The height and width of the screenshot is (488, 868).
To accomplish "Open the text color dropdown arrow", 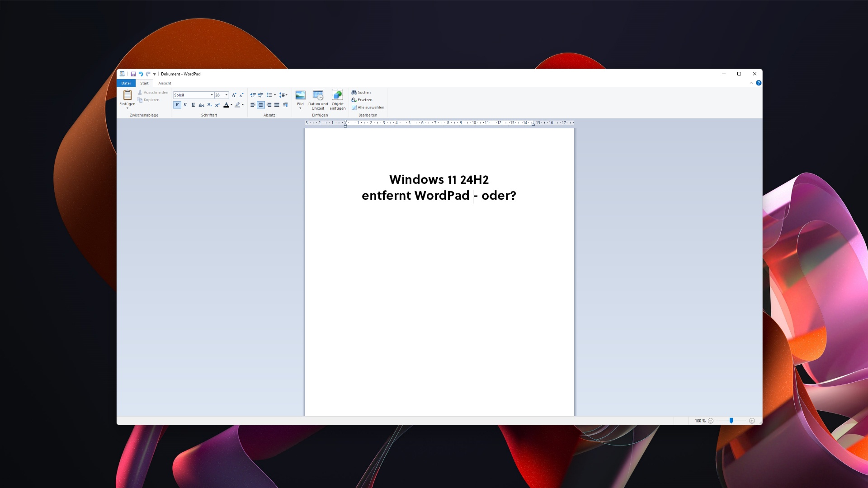I will 231,105.
